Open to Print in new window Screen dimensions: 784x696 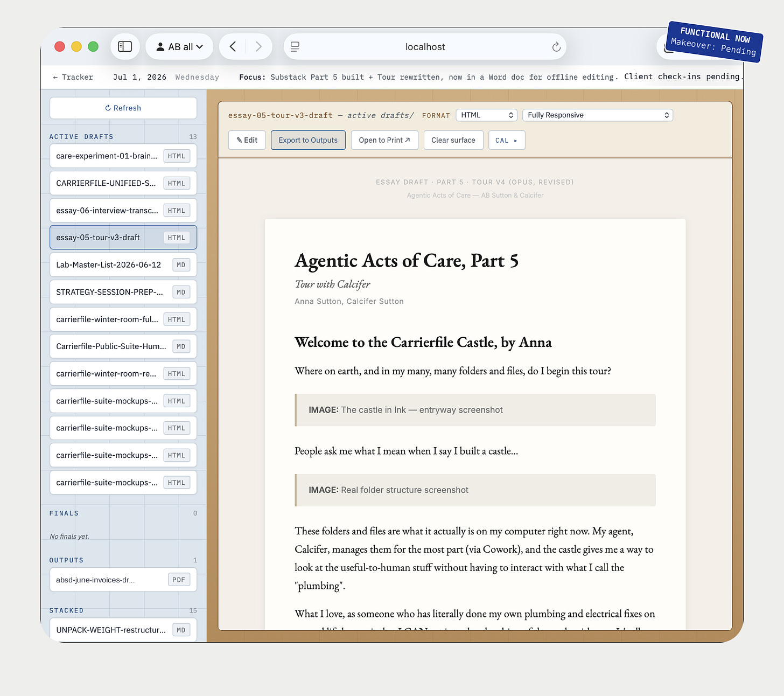click(x=384, y=140)
